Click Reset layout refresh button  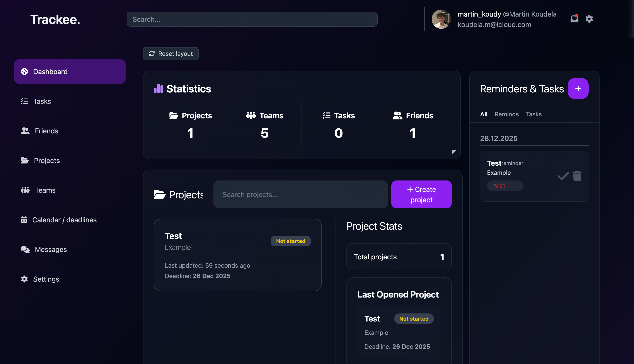click(x=170, y=53)
